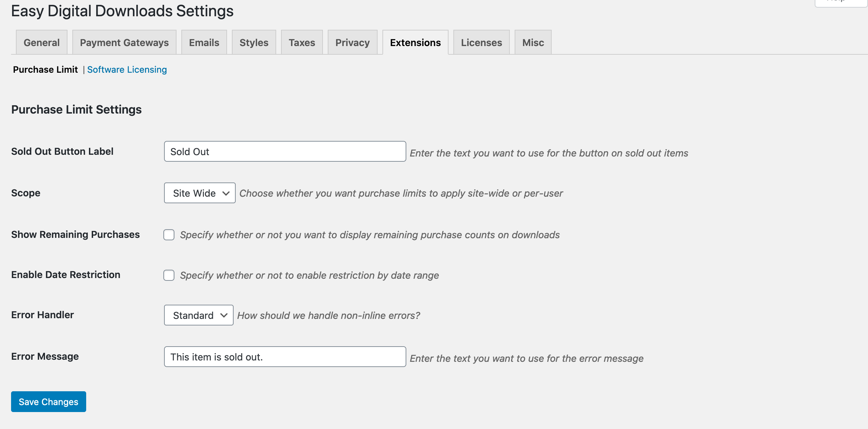Select the Purchase Limit section
The width and height of the screenshot is (868, 429).
click(45, 70)
